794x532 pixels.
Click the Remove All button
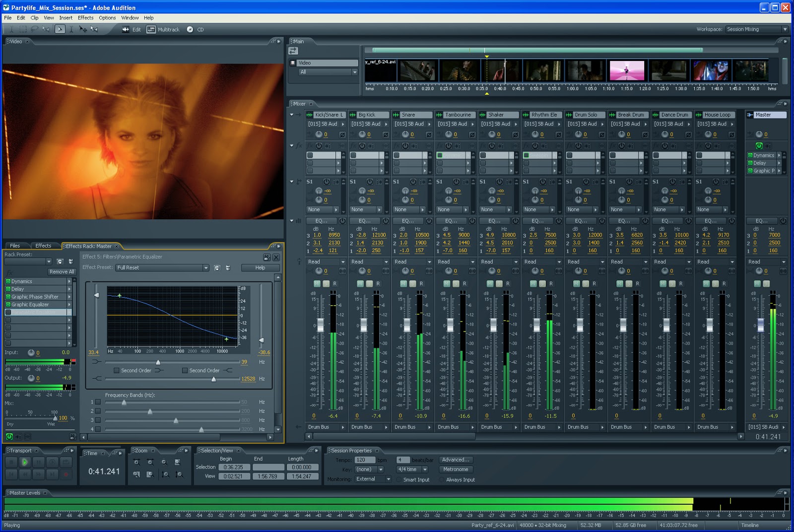(62, 272)
